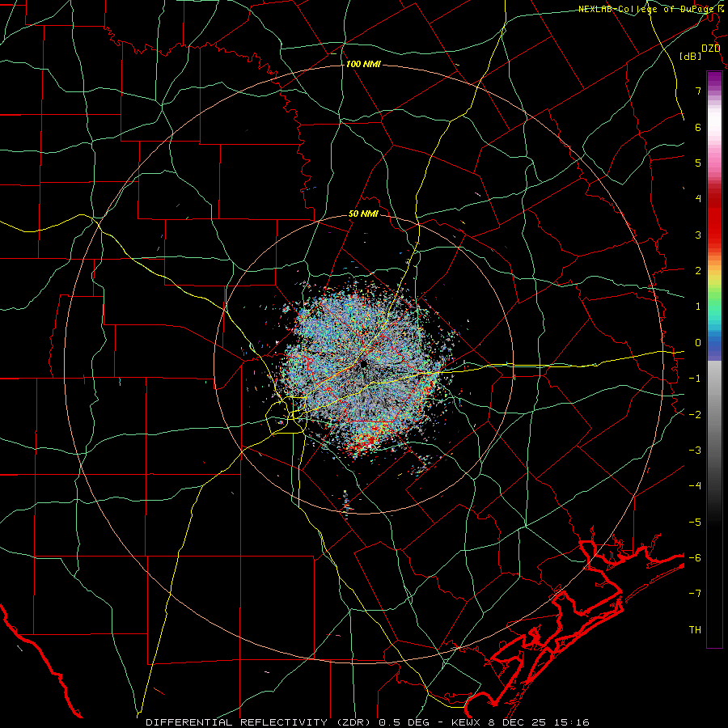Click the '-2' value on the color scale

[695, 414]
